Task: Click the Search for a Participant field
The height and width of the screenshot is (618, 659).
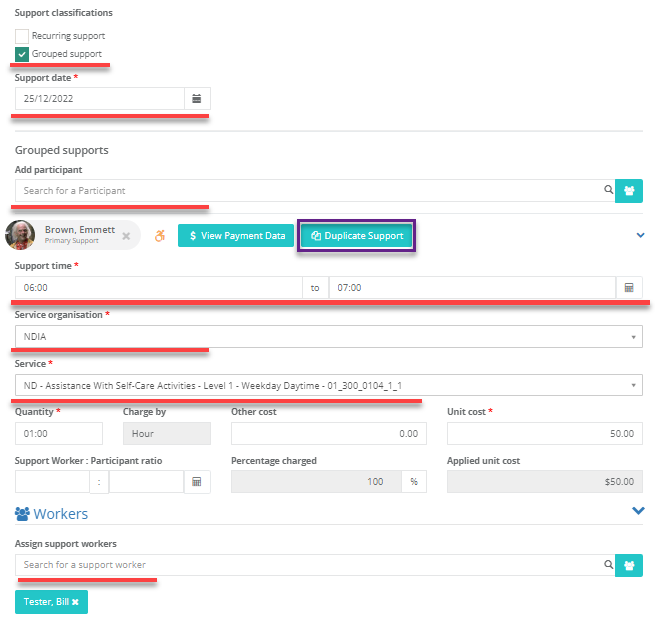Action: (309, 191)
